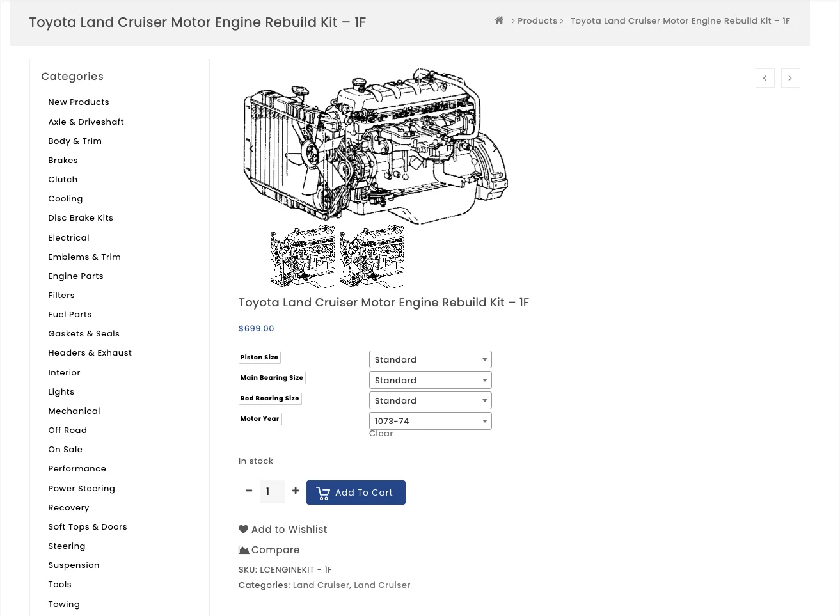Open the Motor Year dropdown
The height and width of the screenshot is (616, 840).
point(431,421)
